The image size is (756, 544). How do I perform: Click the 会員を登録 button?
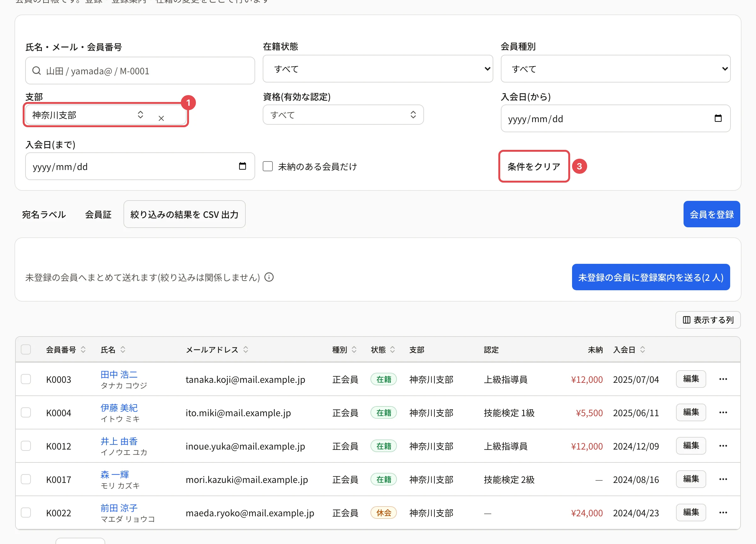[x=712, y=214]
